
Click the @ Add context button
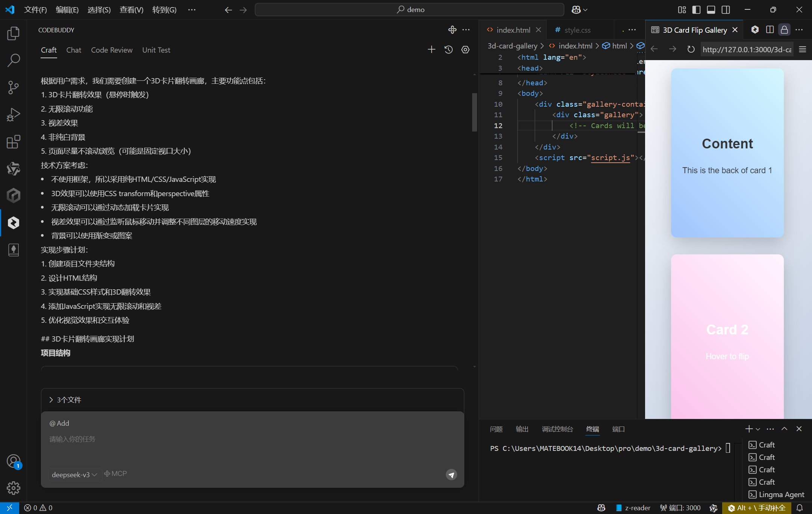(x=59, y=423)
